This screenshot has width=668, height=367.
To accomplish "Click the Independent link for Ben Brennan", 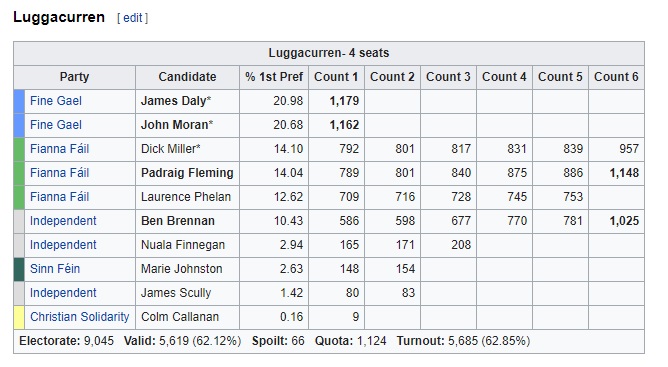I will pos(63,221).
